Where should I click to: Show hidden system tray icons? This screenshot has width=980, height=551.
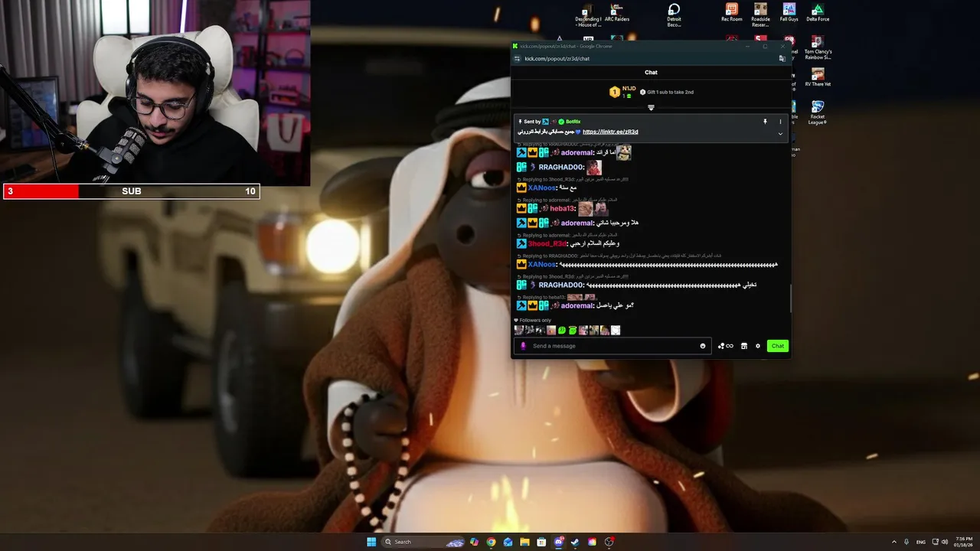point(893,542)
